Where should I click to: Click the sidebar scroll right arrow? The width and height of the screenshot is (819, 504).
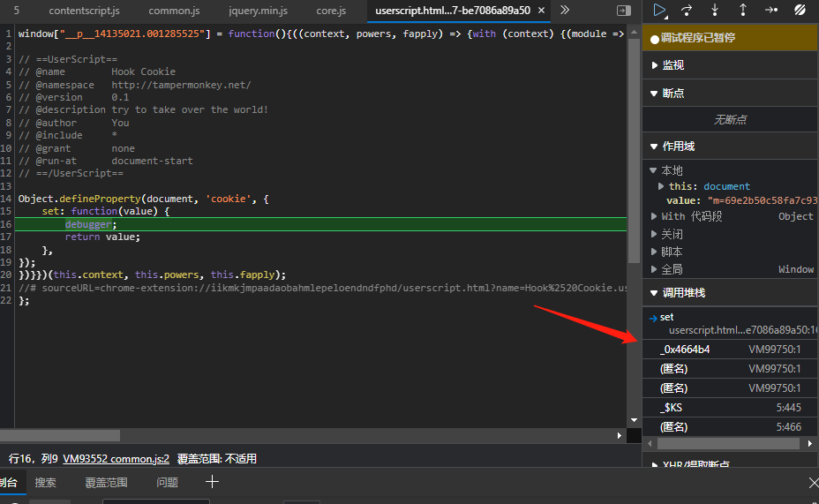click(x=810, y=443)
